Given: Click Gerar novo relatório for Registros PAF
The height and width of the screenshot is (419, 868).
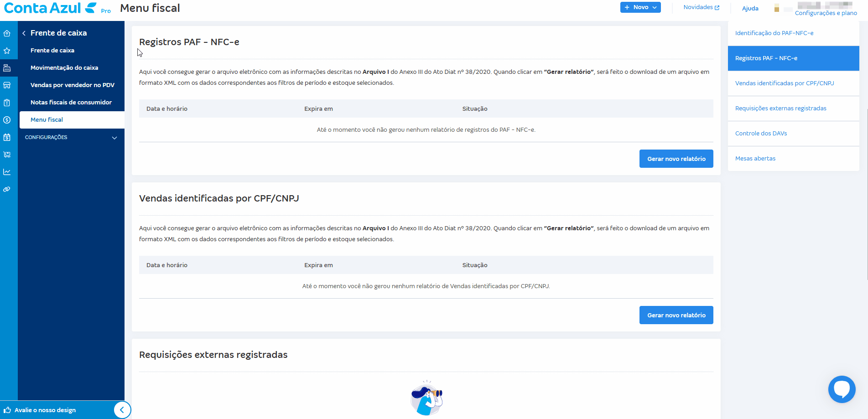Looking at the screenshot, I should pos(676,158).
